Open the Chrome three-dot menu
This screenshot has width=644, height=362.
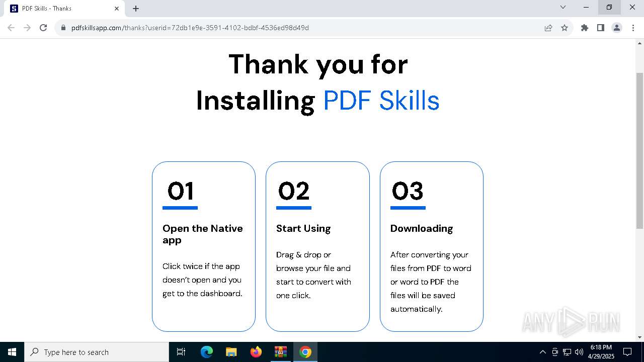(632, 28)
